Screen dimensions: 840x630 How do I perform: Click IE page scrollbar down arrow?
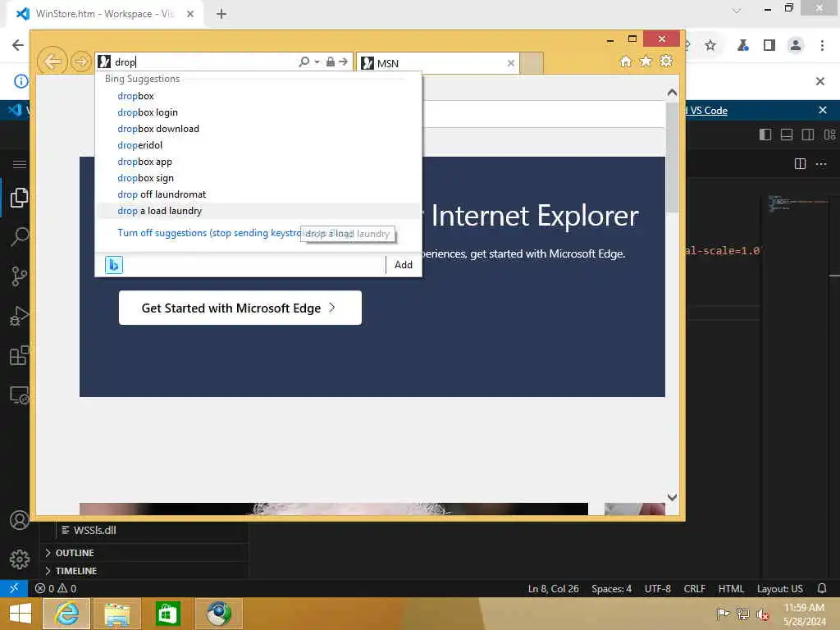tap(672, 497)
